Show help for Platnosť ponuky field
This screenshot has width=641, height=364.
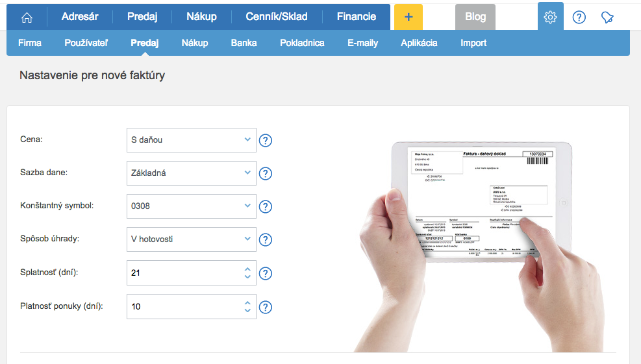point(265,307)
